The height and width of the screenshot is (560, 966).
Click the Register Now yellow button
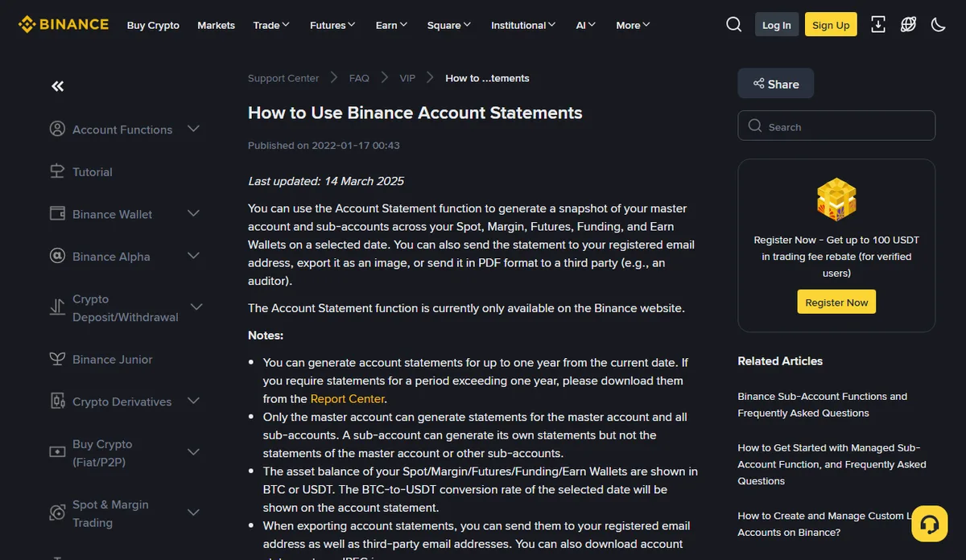tap(836, 303)
